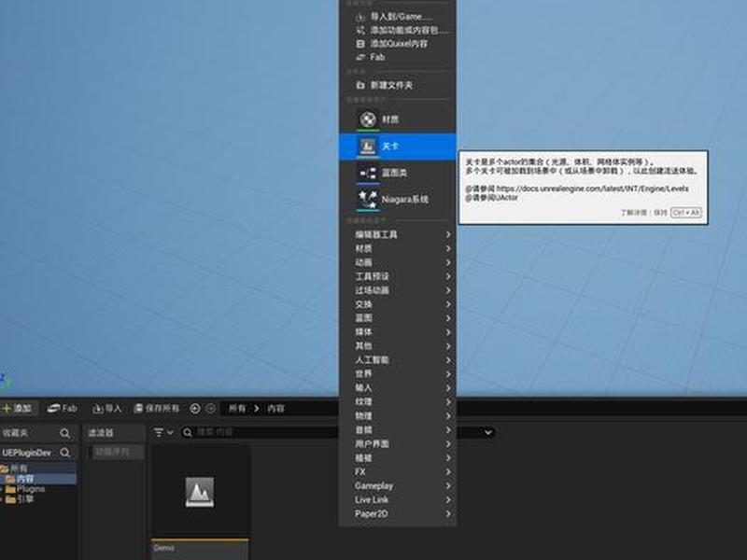
Task: Choose 添加功能或内容包 in the add menu
Action: (x=398, y=30)
